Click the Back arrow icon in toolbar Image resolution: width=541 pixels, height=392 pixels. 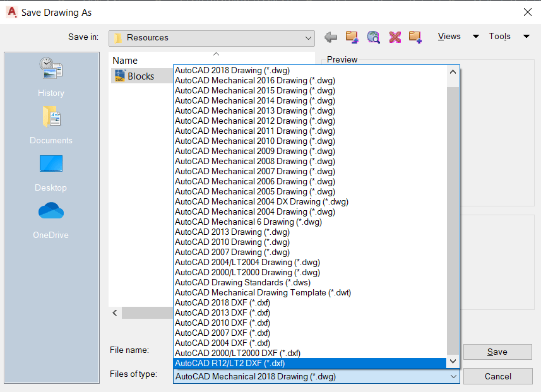[331, 37]
